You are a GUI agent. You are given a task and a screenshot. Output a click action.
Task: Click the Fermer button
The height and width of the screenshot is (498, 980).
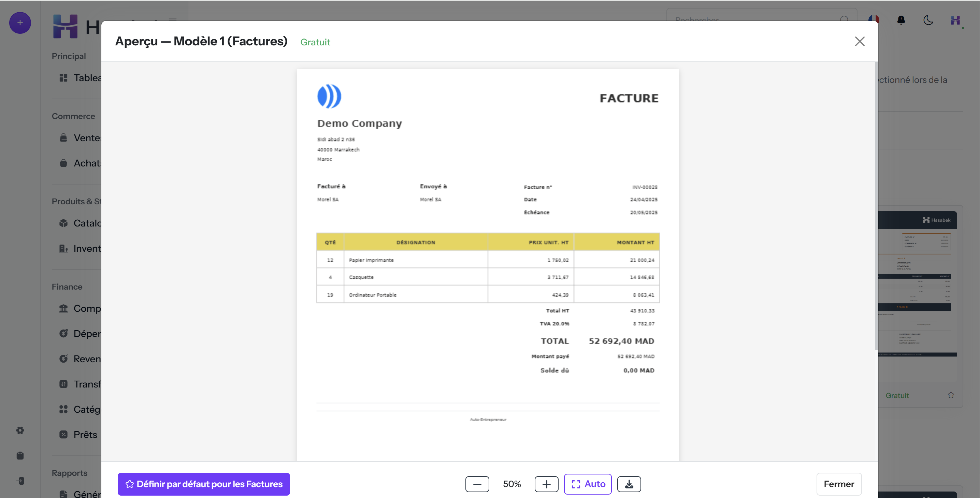pos(839,484)
